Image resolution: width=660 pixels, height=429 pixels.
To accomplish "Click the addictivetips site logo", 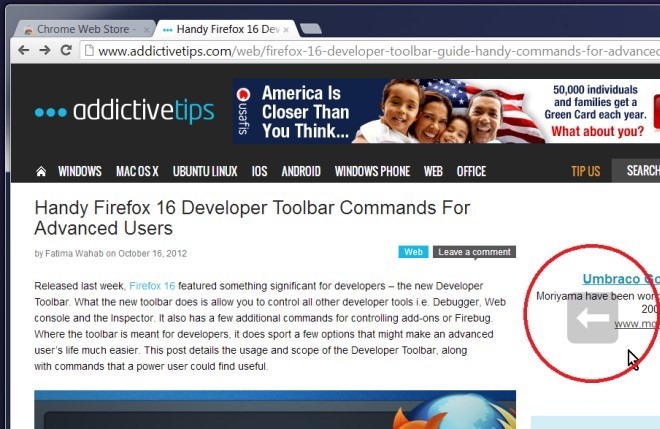I will pos(125,111).
